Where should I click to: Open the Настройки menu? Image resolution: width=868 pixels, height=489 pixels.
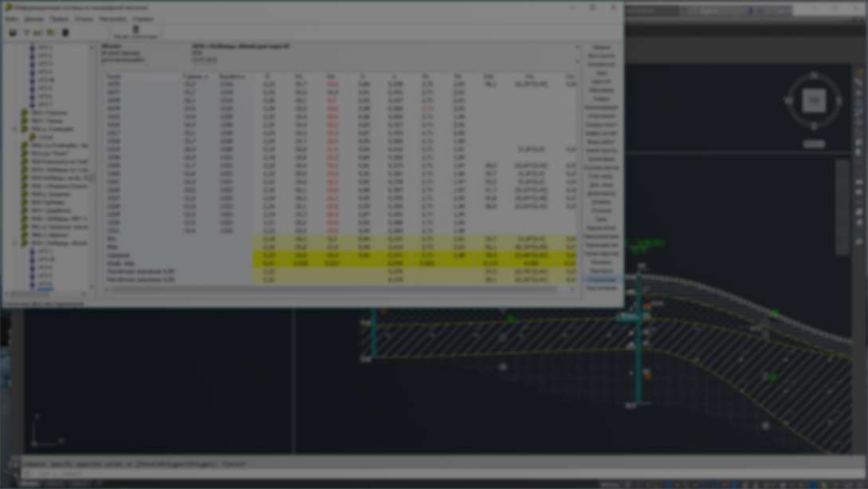(x=113, y=19)
